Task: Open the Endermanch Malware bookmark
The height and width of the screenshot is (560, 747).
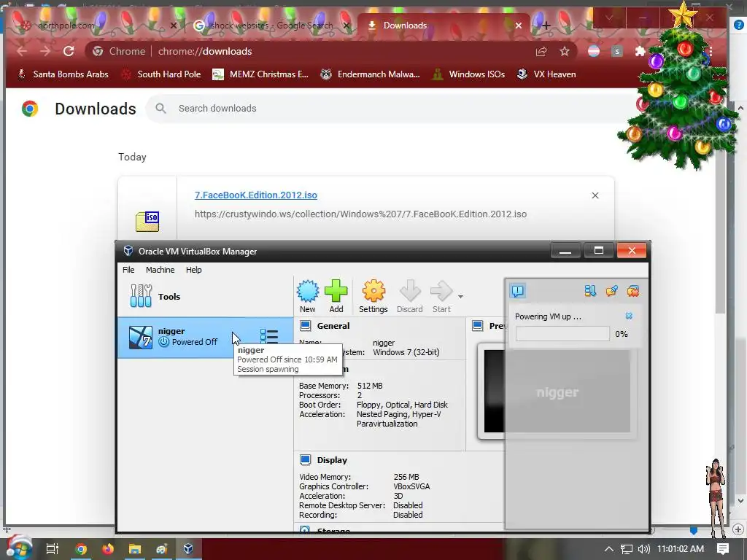Action: (x=370, y=74)
